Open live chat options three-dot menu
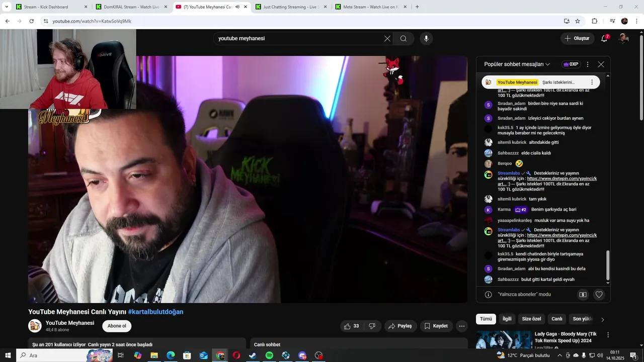Viewport: 644px width, 362px height. (588, 64)
